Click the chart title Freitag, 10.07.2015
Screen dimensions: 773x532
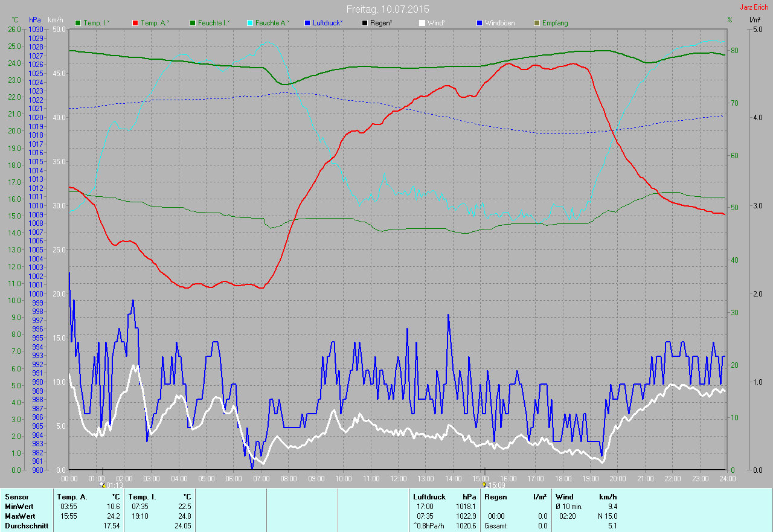(x=388, y=10)
